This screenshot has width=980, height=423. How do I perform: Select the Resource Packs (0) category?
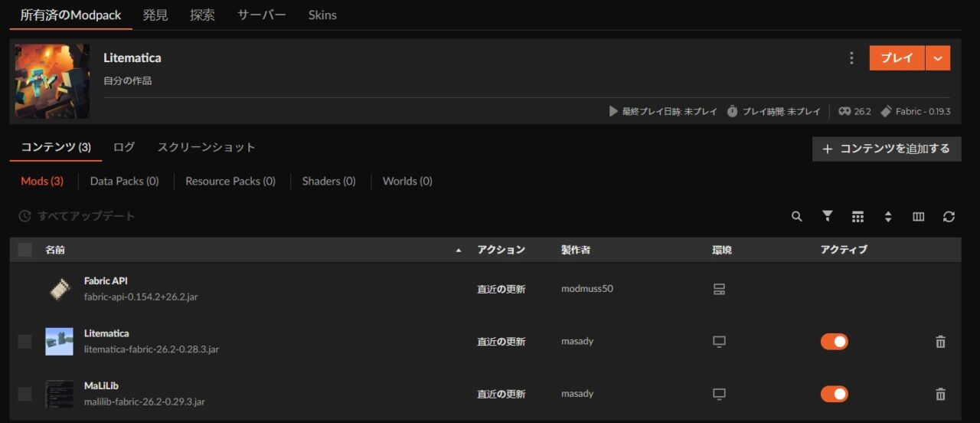(x=230, y=182)
